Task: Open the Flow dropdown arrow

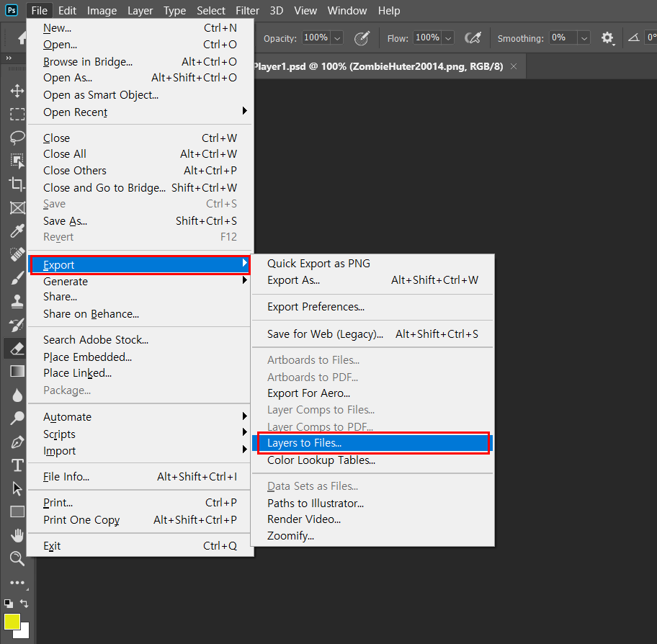Action: pos(448,39)
